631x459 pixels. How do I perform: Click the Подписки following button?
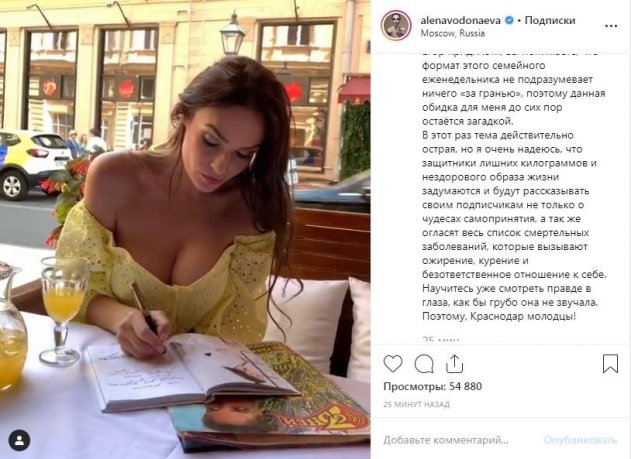[550, 20]
